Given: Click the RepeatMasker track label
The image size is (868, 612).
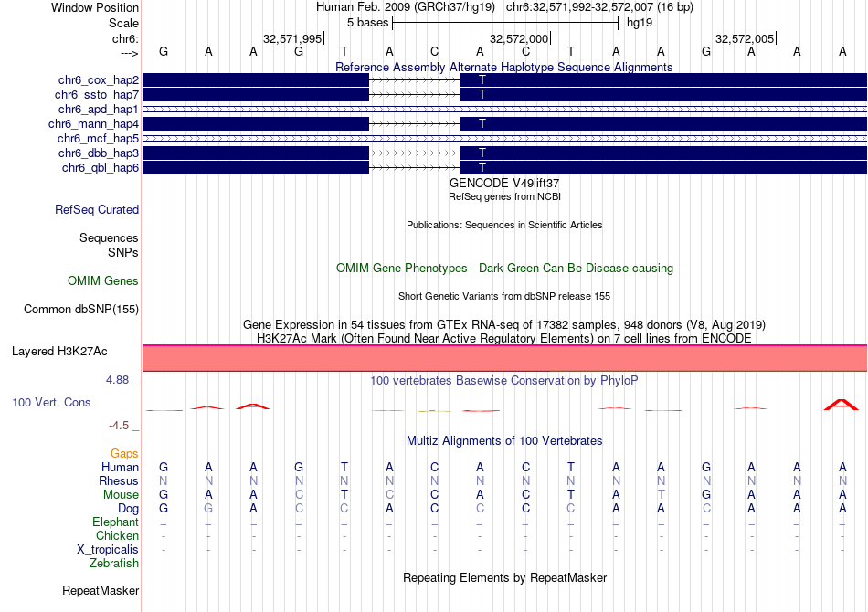Looking at the screenshot, I should 101,590.
